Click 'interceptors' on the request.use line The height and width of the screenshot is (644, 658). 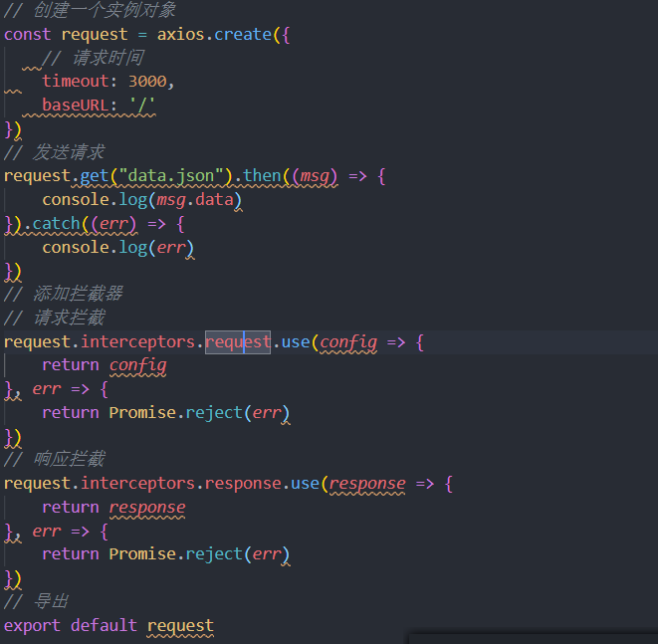click(138, 342)
